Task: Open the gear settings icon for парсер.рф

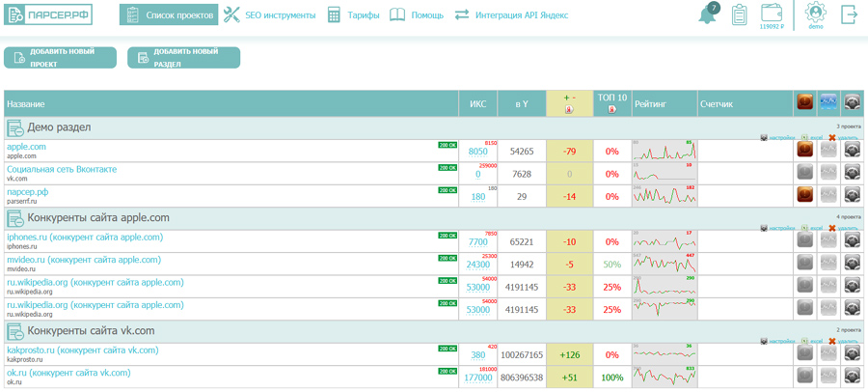Action: pyautogui.click(x=852, y=195)
